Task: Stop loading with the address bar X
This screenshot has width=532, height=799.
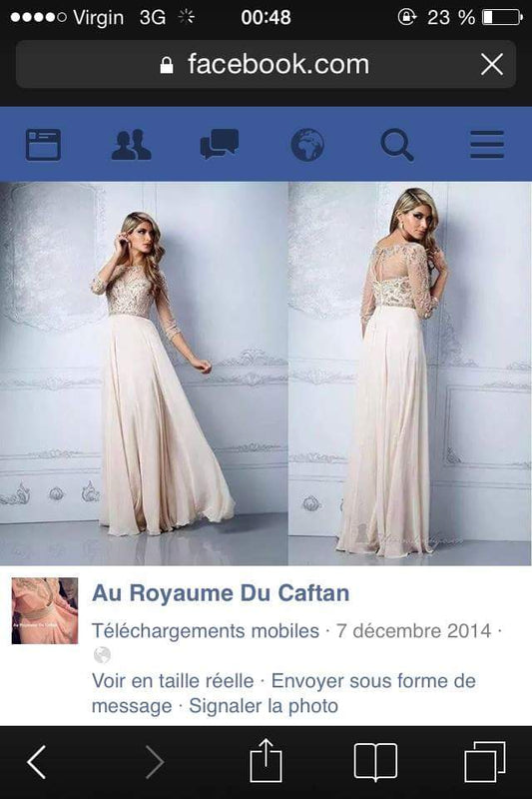Action: click(x=492, y=65)
